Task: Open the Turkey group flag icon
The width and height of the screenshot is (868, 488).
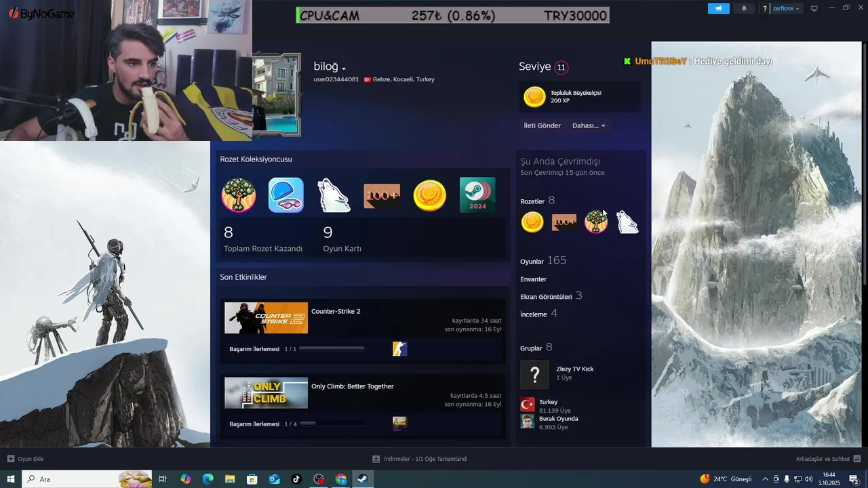Action: (528, 405)
